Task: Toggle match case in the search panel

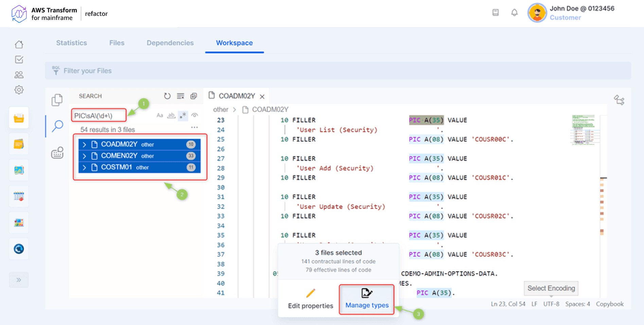Action: point(160,116)
